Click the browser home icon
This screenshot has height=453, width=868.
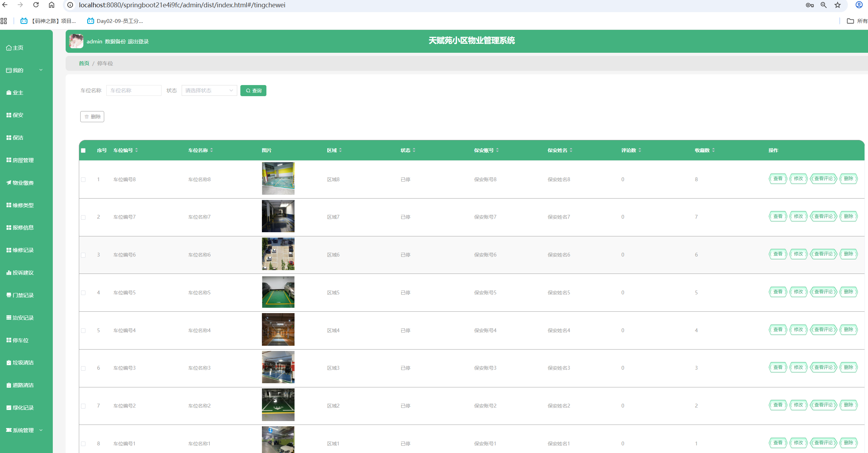click(x=51, y=5)
